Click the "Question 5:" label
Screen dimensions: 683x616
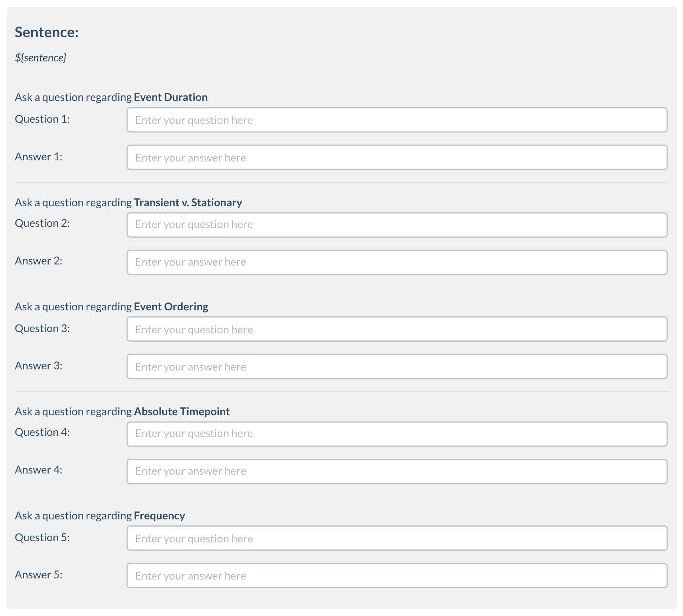pyautogui.click(x=42, y=538)
